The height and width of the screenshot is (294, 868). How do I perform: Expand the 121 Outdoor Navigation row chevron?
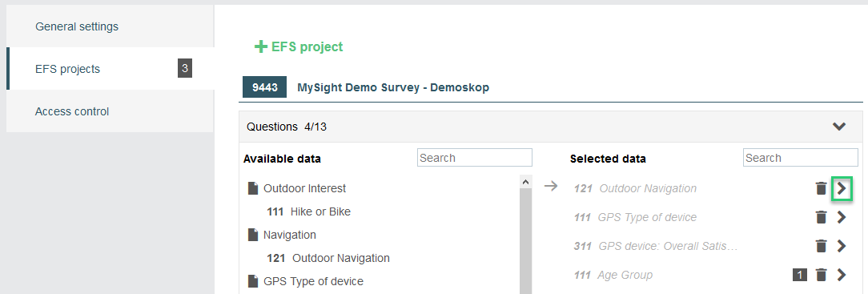pos(842,188)
